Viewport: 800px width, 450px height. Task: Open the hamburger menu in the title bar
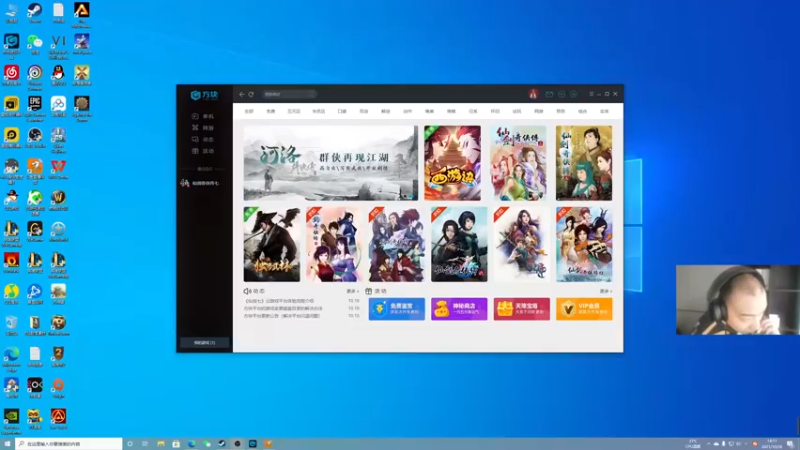591,94
